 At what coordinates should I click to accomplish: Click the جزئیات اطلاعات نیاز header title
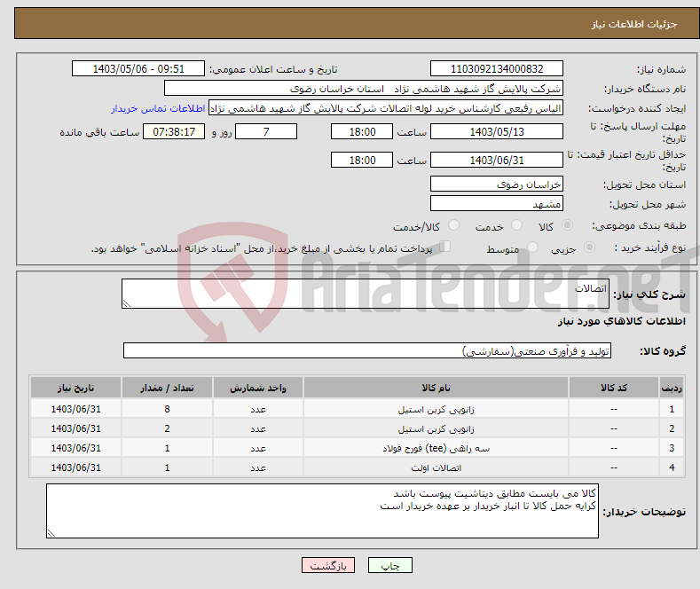coord(634,24)
